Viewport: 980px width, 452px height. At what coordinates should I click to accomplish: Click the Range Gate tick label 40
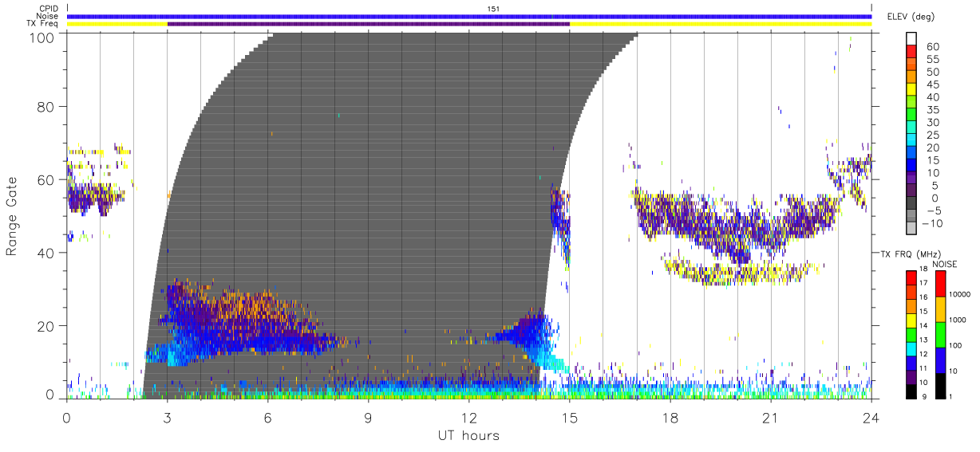tap(45, 253)
